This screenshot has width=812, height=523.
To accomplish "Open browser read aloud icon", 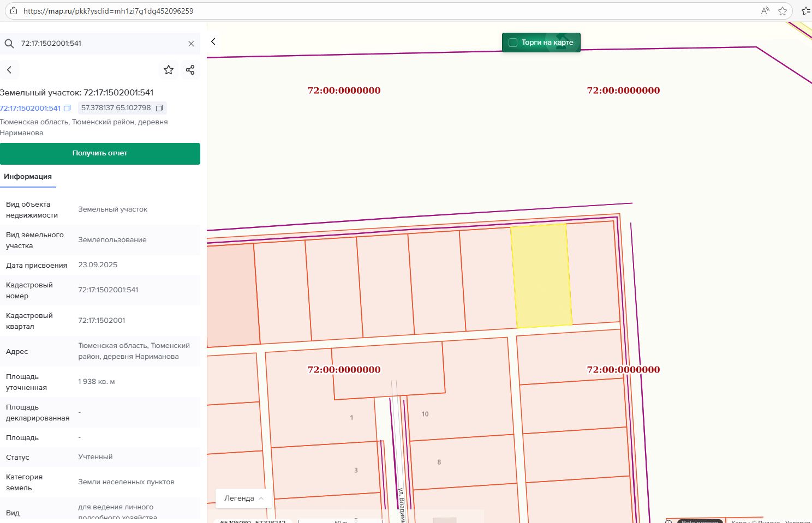I will click(x=765, y=11).
